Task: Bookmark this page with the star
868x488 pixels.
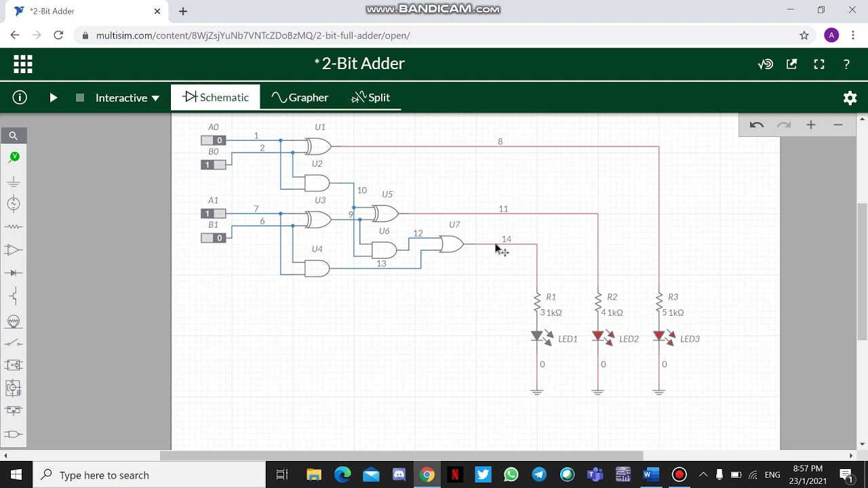Action: pyautogui.click(x=804, y=35)
